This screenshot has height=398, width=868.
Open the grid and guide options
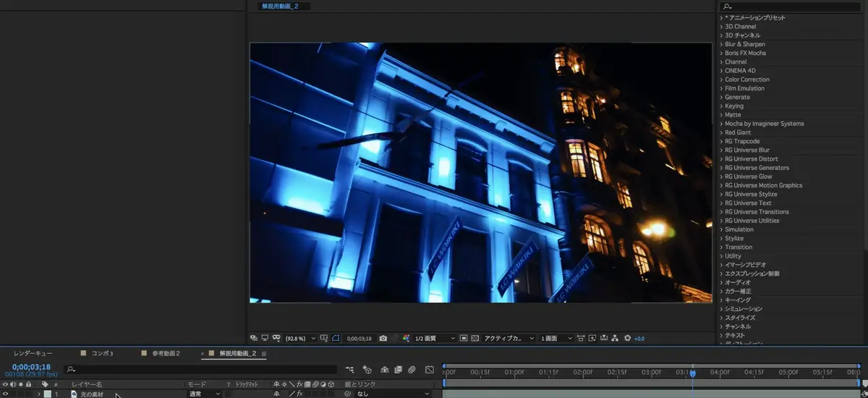323,339
